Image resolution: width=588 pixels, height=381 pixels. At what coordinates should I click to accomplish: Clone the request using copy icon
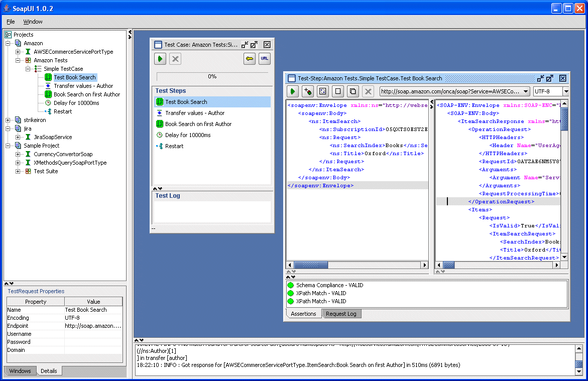point(351,91)
